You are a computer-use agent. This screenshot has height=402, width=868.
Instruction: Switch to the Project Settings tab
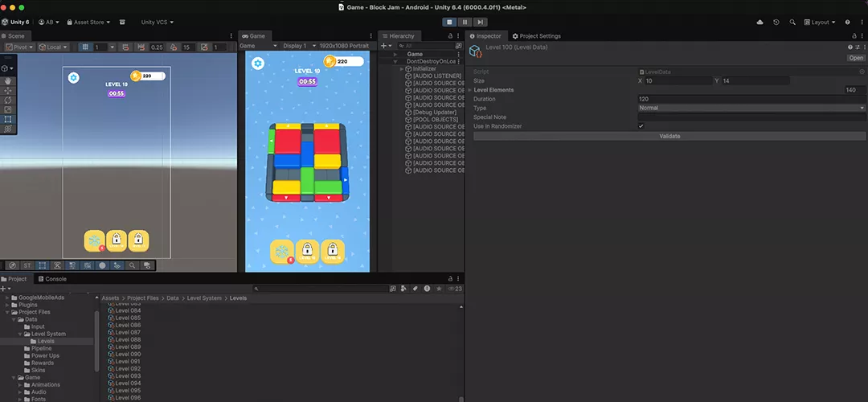coord(536,36)
